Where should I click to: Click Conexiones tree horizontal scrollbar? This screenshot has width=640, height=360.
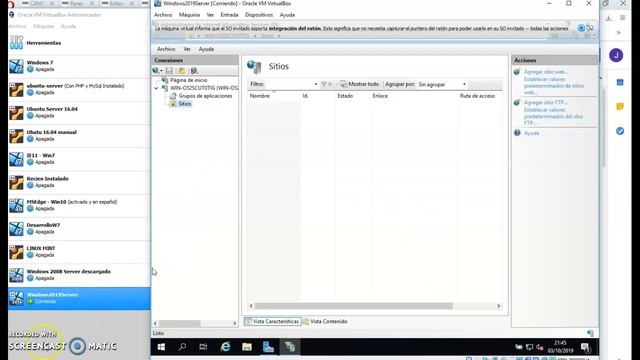coord(180,323)
